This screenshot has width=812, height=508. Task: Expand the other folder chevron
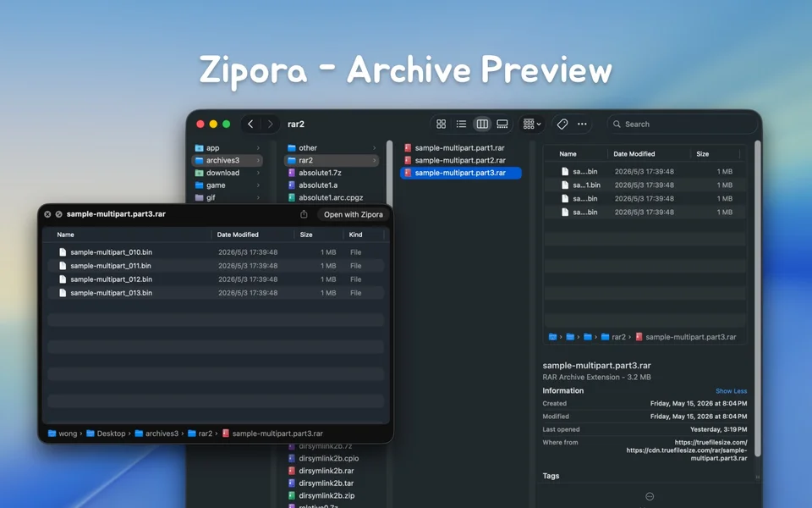point(374,147)
